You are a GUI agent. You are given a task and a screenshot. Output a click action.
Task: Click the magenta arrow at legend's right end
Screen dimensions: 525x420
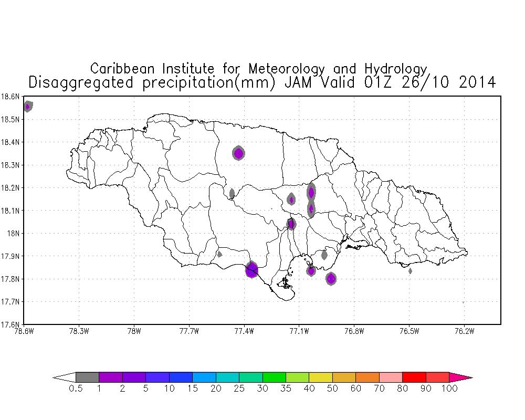click(460, 377)
